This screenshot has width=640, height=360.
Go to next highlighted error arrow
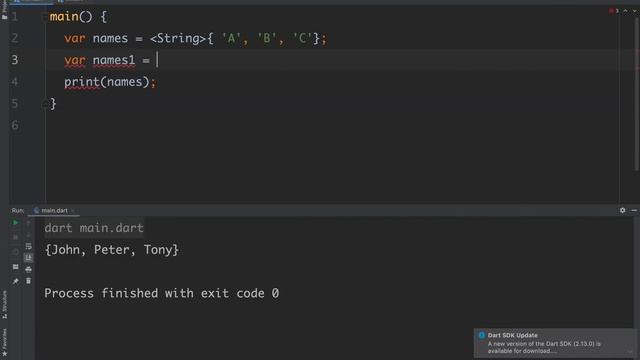pyautogui.click(x=635, y=11)
